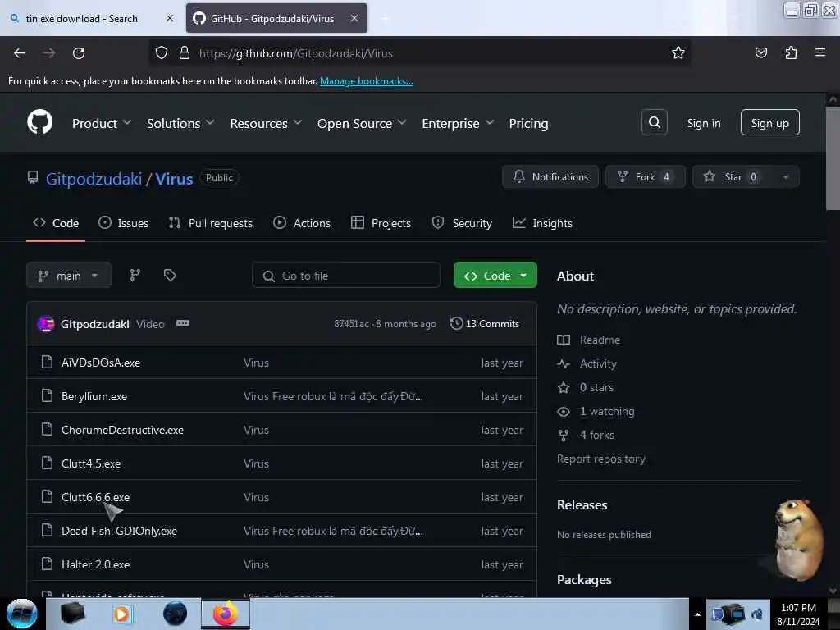Click file icon beside Halter 2.0.exe
Viewport: 840px width, 630px height.
click(x=47, y=564)
